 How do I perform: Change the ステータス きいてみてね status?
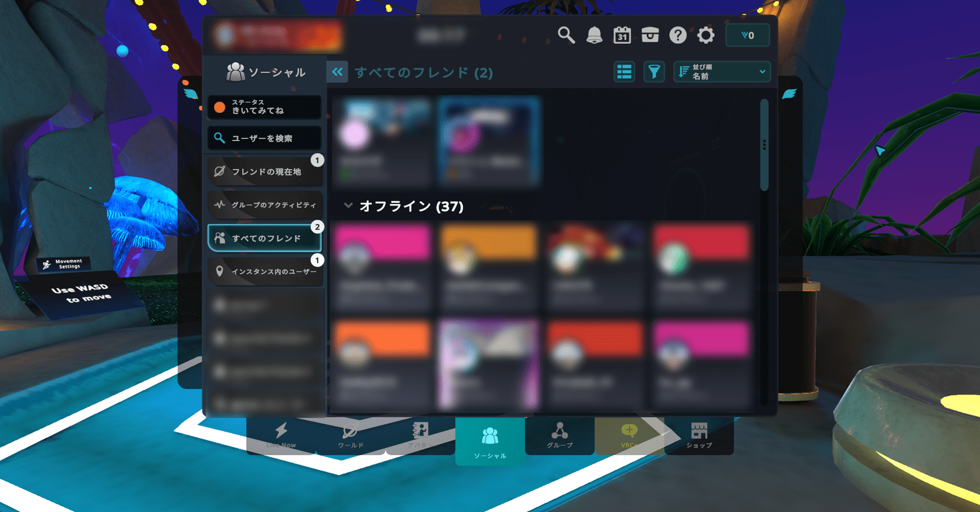265,107
